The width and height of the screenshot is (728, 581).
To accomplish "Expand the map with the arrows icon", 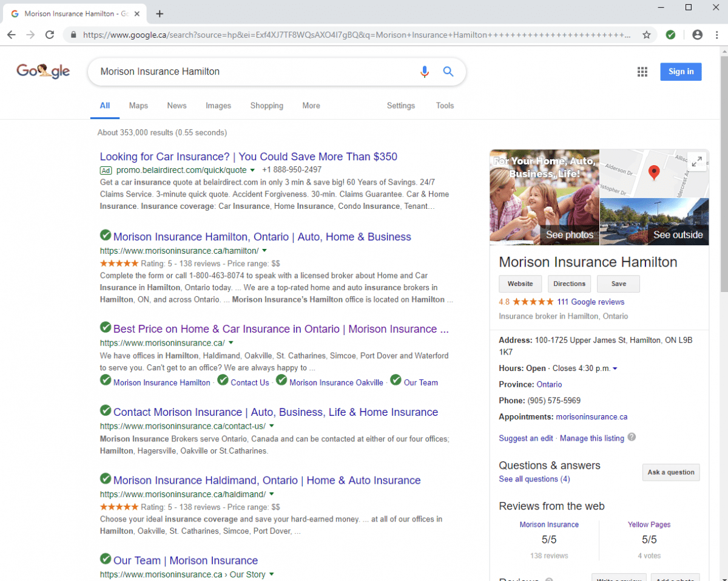I will [697, 161].
